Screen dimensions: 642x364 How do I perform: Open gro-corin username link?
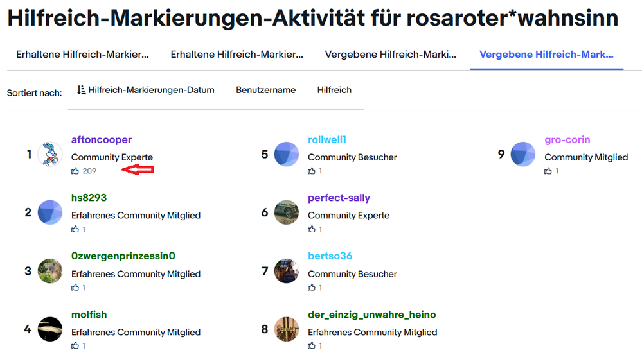[x=567, y=140]
